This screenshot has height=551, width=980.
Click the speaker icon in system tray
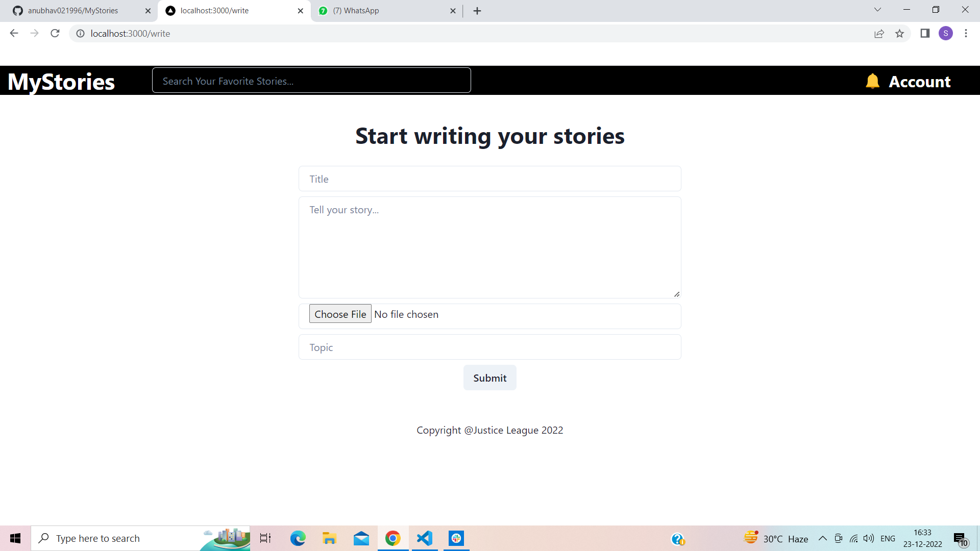(869, 538)
